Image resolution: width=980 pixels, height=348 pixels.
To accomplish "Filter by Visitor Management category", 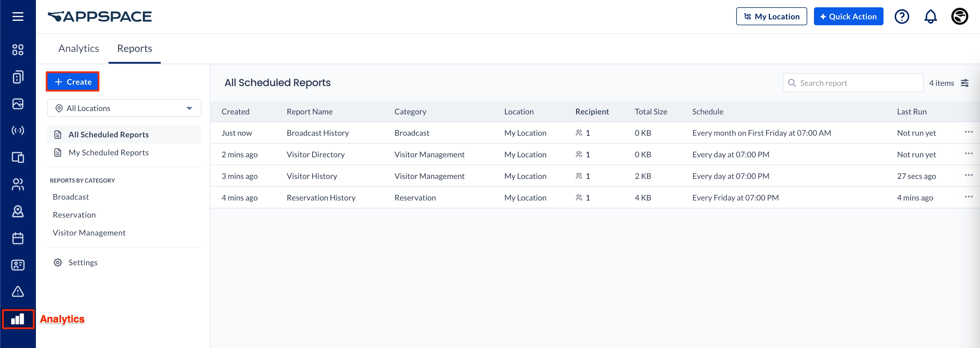I will tap(89, 233).
